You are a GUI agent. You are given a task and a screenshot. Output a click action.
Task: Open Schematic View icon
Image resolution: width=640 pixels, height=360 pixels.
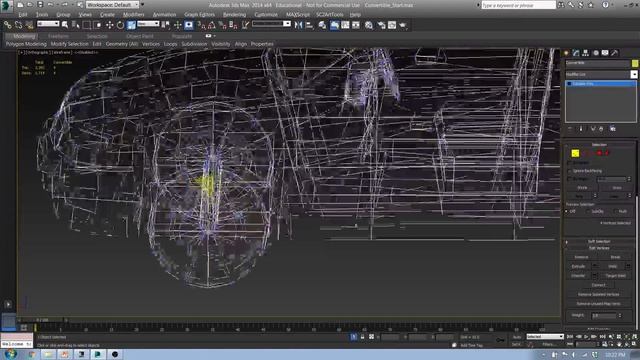coord(356,25)
